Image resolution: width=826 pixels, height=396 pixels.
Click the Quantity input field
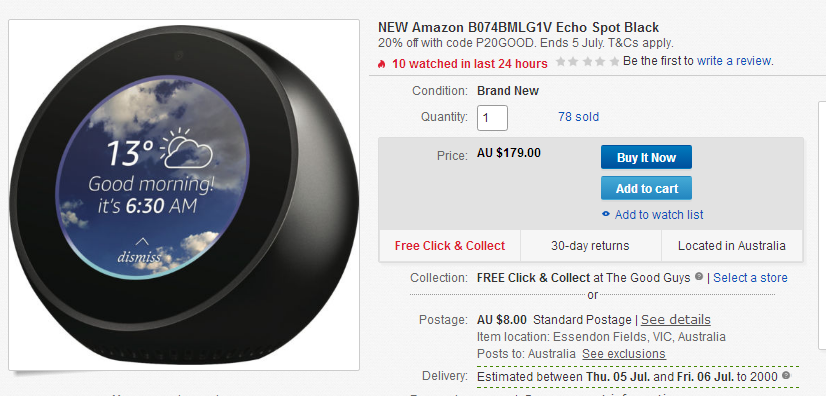pos(492,117)
